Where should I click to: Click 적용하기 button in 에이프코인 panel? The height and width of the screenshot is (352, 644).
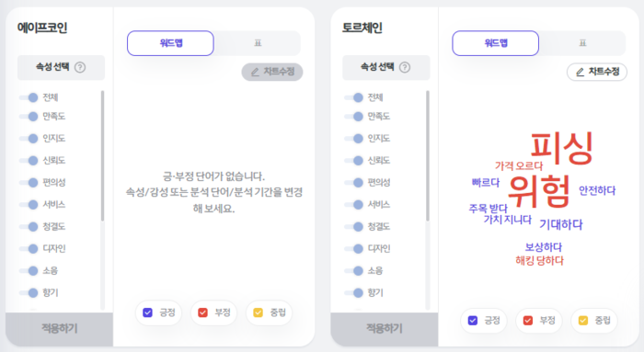pyautogui.click(x=59, y=329)
